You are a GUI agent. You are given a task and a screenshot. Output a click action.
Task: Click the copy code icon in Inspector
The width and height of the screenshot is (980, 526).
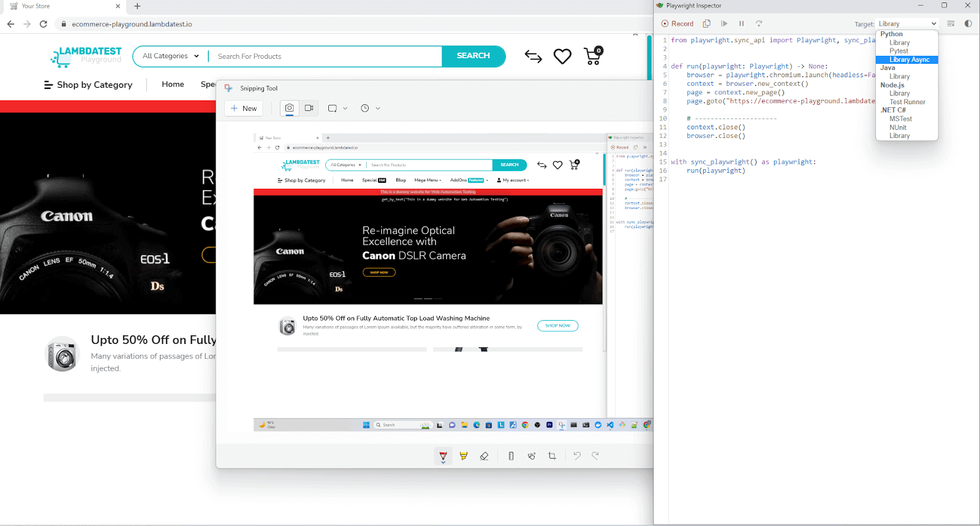[706, 23]
